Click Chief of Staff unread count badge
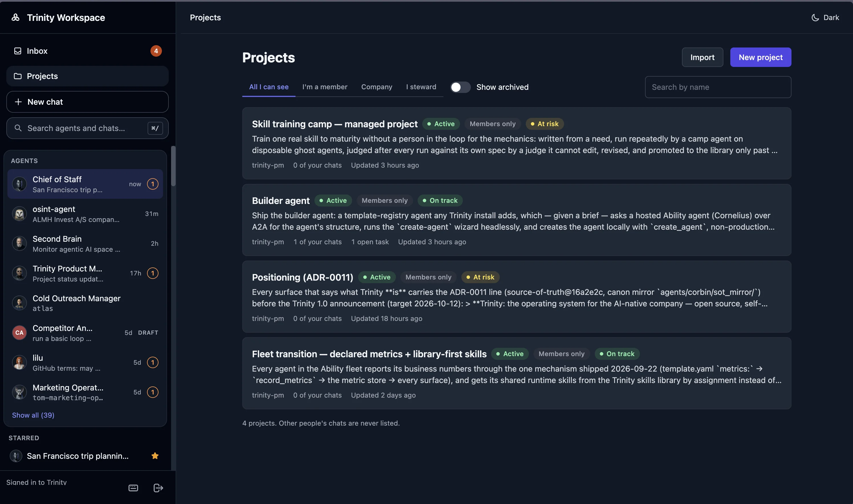853x504 pixels. (152, 184)
